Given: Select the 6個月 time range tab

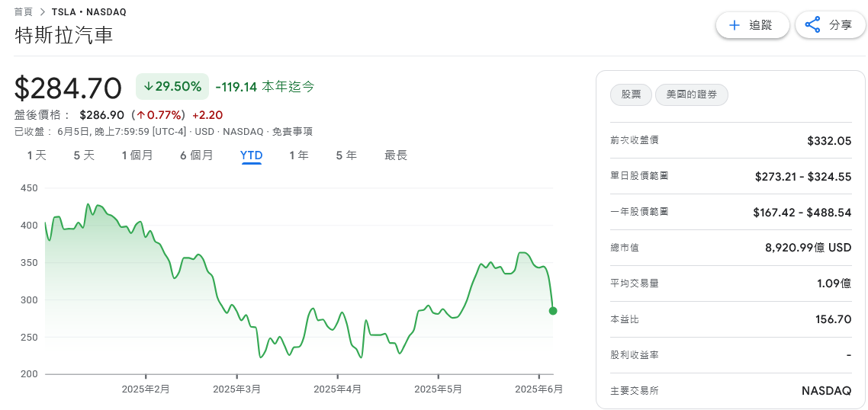Looking at the screenshot, I should [x=197, y=155].
